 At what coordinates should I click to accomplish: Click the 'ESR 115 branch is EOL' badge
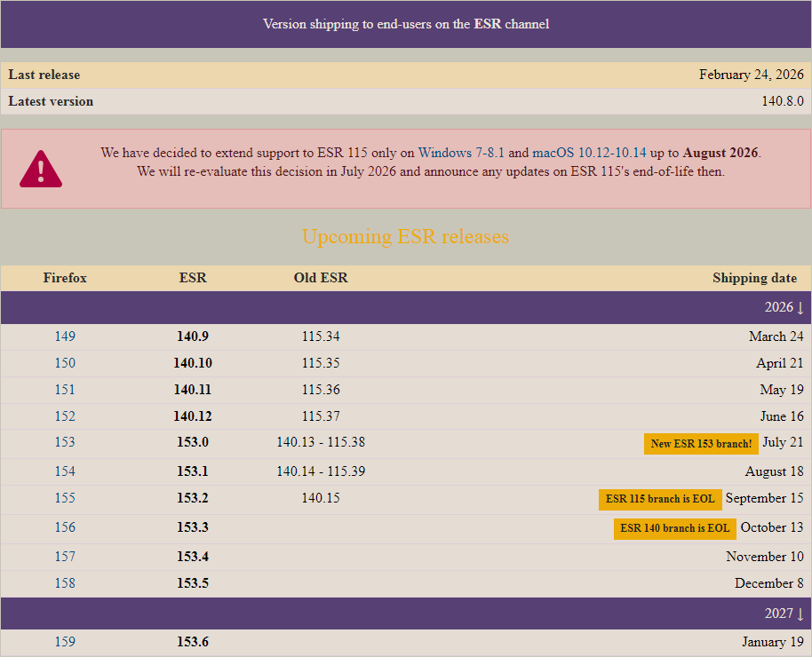click(x=660, y=499)
